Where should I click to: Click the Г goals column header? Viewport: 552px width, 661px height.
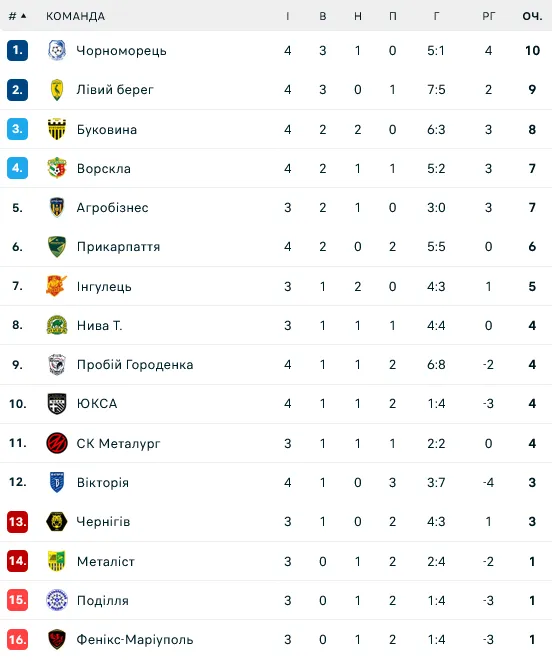point(436,16)
